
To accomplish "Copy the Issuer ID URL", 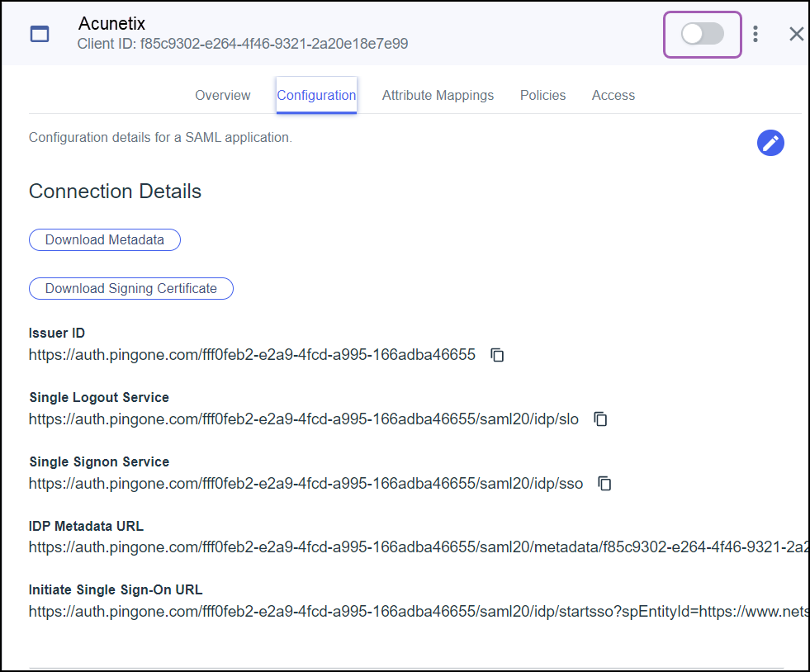I will 497,355.
